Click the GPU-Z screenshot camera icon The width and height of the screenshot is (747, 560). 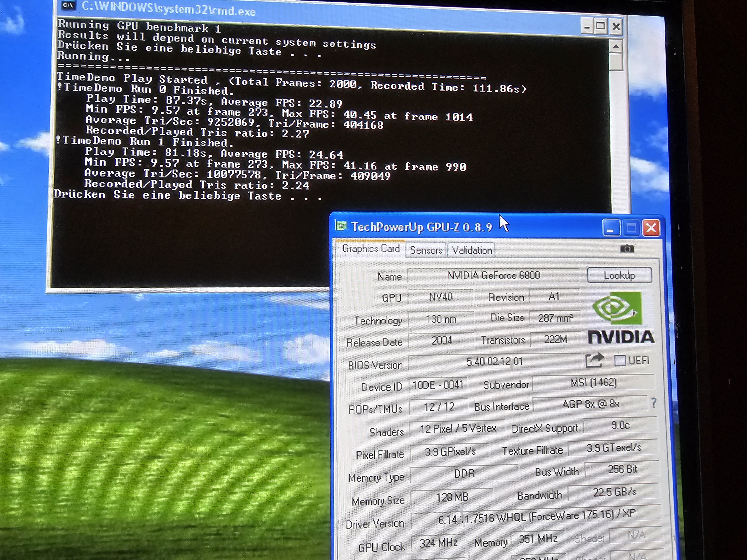point(627,249)
